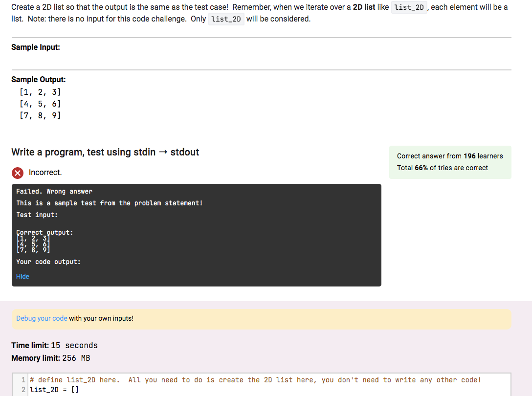This screenshot has width=532, height=396.
Task: Click the list_2D chip in the Note sentence
Action: (226, 19)
